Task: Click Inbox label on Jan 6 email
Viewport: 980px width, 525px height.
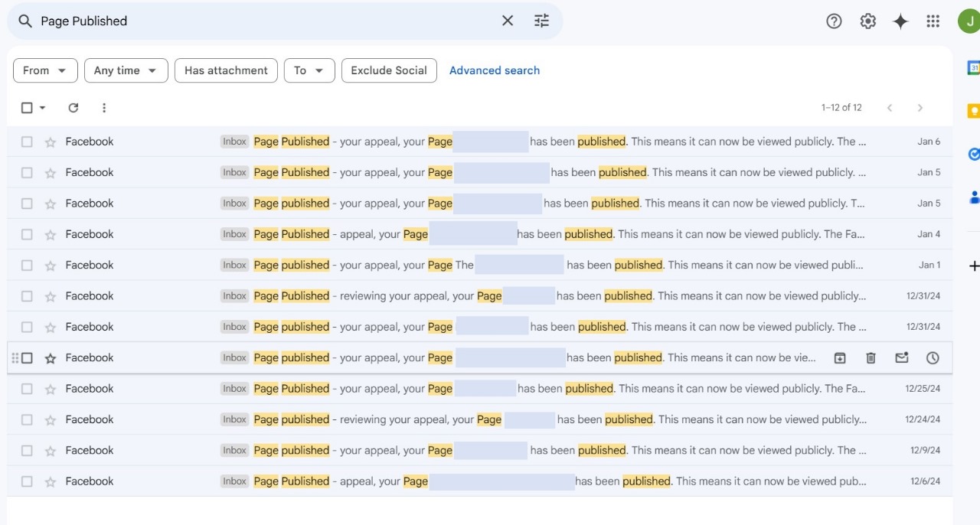Action: coord(234,142)
